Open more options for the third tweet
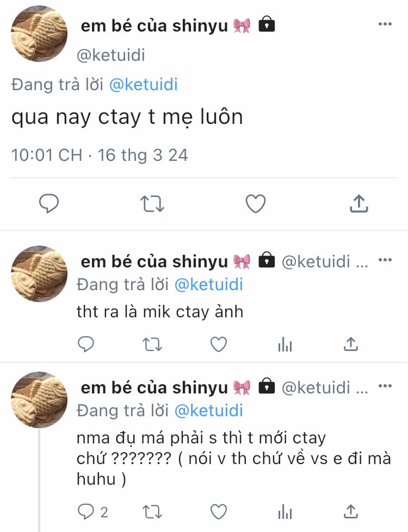 click(385, 386)
